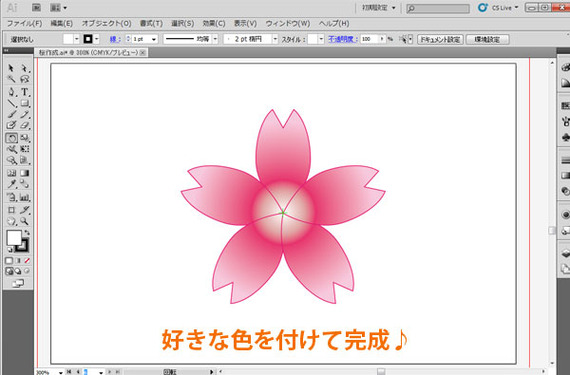
Task: Select the Eyedropper tool
Action: [11, 184]
